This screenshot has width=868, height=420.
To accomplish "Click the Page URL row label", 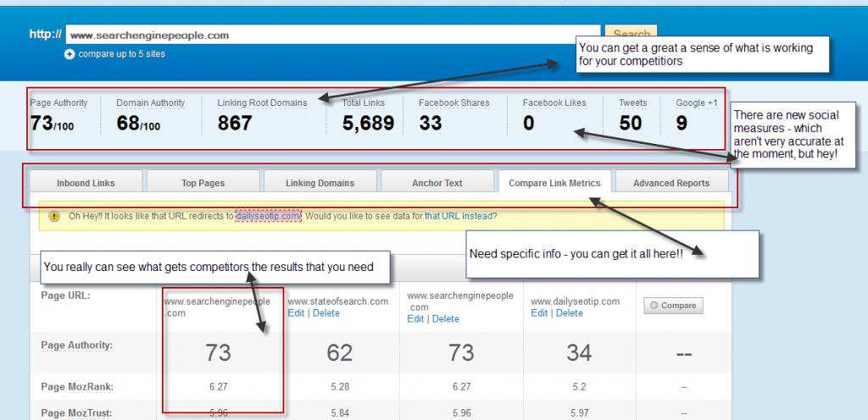I will [65, 296].
